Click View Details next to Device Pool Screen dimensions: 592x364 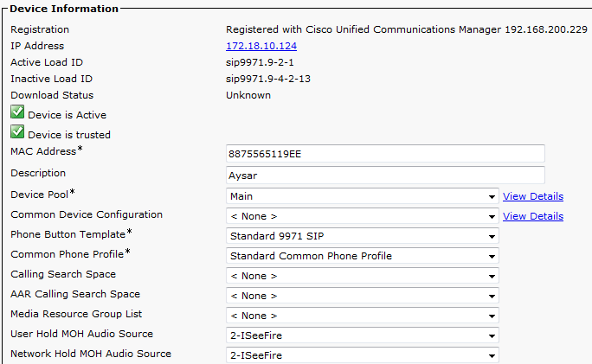pyautogui.click(x=532, y=196)
